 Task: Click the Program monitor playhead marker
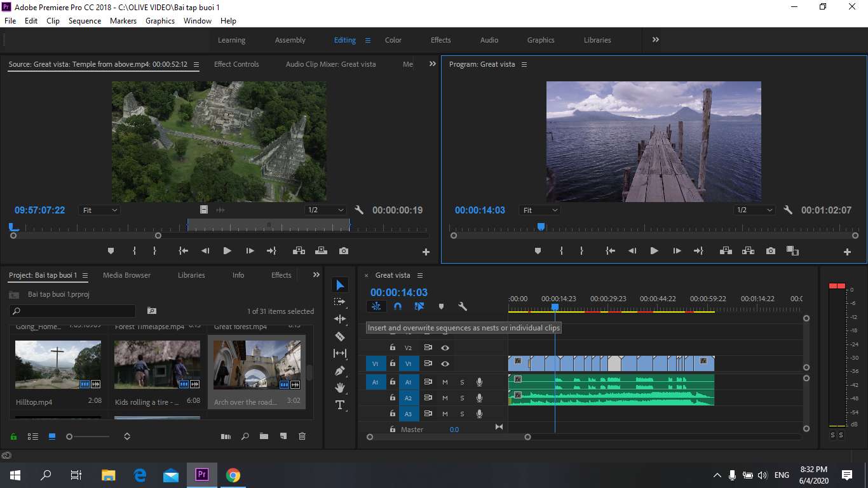[x=541, y=226]
